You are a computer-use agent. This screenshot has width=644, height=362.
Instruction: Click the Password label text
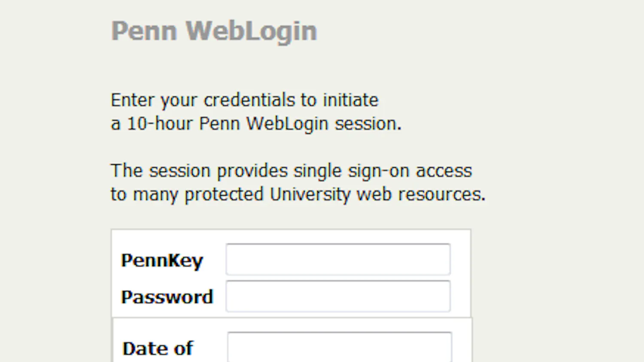(167, 297)
